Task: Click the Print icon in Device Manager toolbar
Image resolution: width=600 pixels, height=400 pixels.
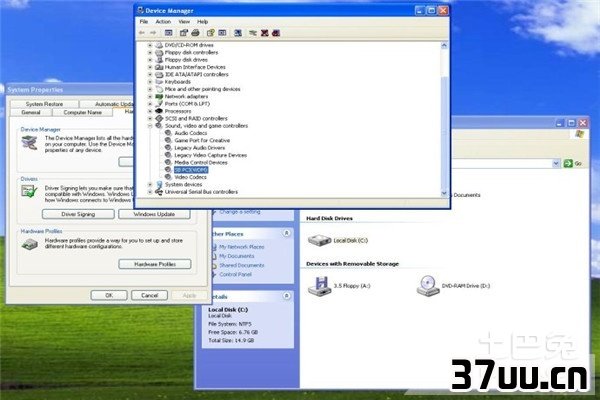Action: 196,33
